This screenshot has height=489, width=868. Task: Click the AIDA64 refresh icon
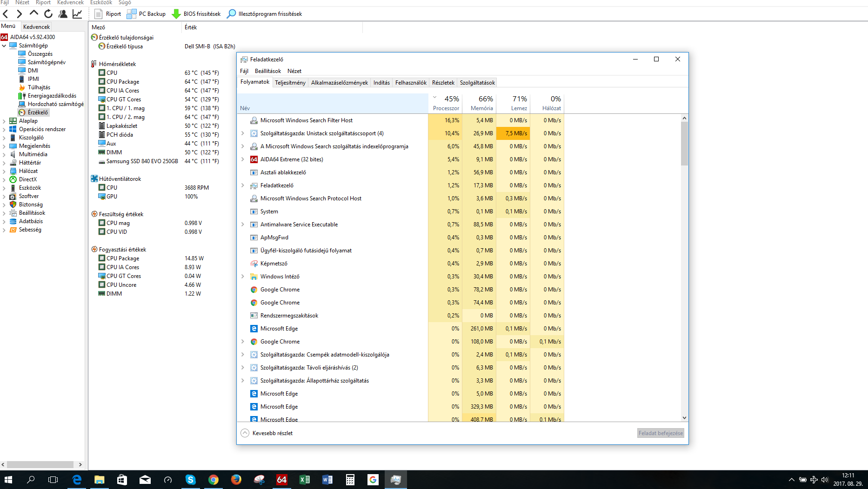48,14
